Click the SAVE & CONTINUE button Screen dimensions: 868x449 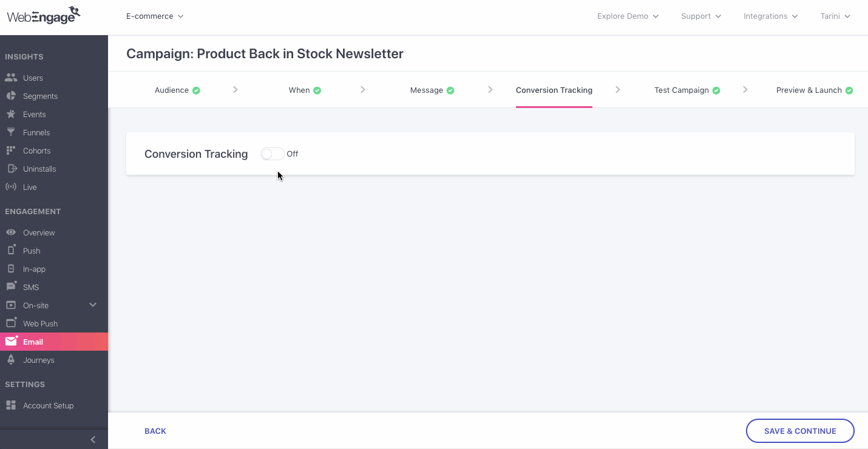pos(799,431)
